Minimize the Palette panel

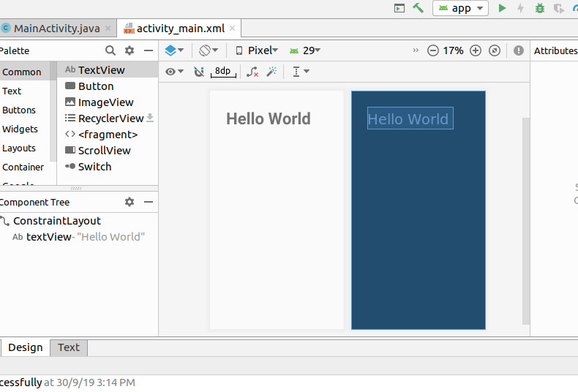[149, 50]
